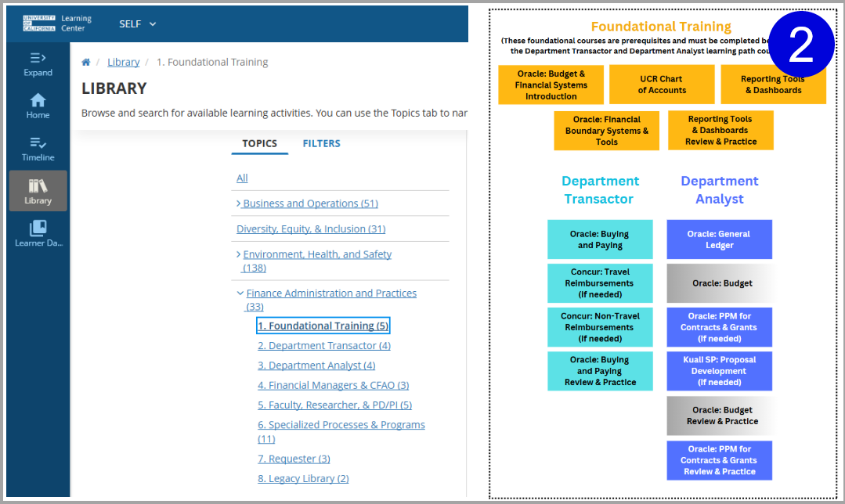845x504 pixels.
Task: Click the UC Learning Center logo
Action: pyautogui.click(x=57, y=23)
